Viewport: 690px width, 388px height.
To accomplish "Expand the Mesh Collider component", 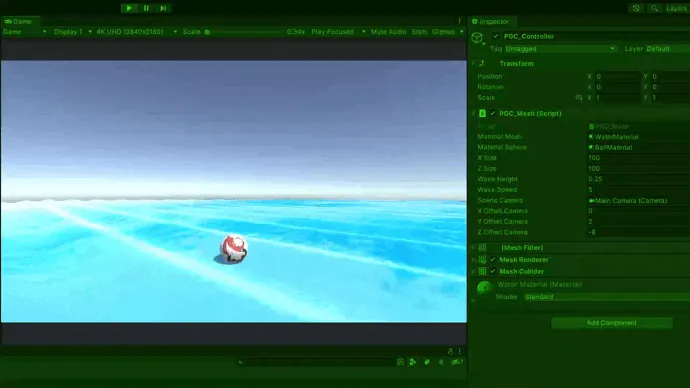I will (x=580, y=271).
